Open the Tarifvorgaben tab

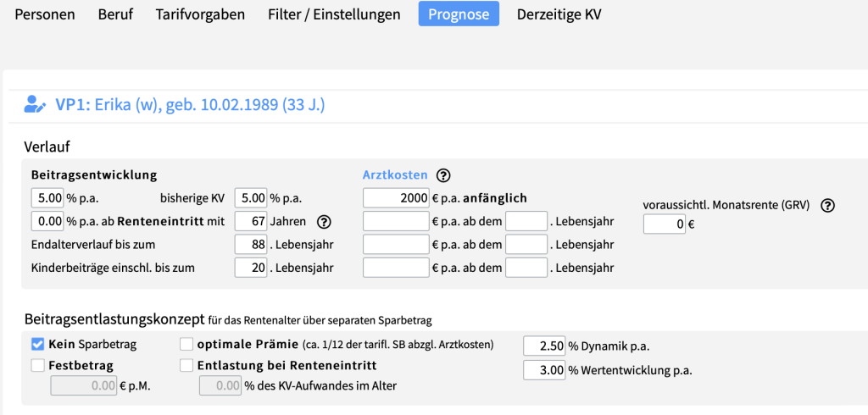point(200,14)
